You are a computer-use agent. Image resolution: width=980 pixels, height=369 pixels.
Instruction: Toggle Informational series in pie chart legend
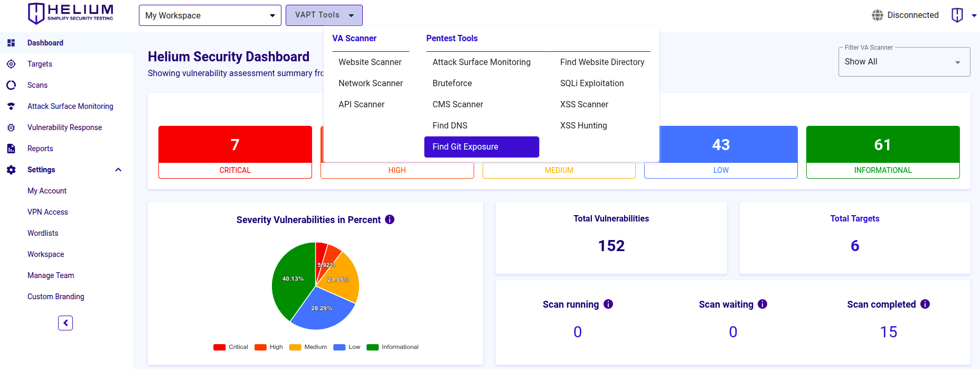click(x=392, y=347)
